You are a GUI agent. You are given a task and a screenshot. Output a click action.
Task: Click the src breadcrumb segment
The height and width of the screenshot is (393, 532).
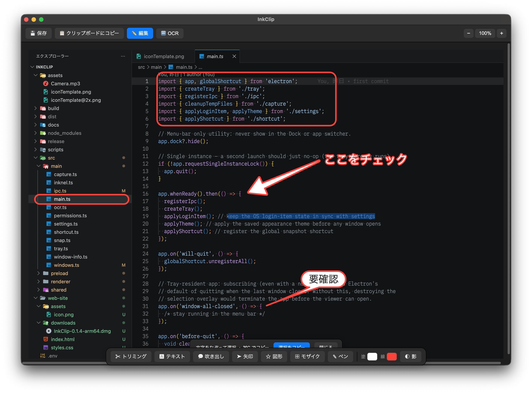141,67
